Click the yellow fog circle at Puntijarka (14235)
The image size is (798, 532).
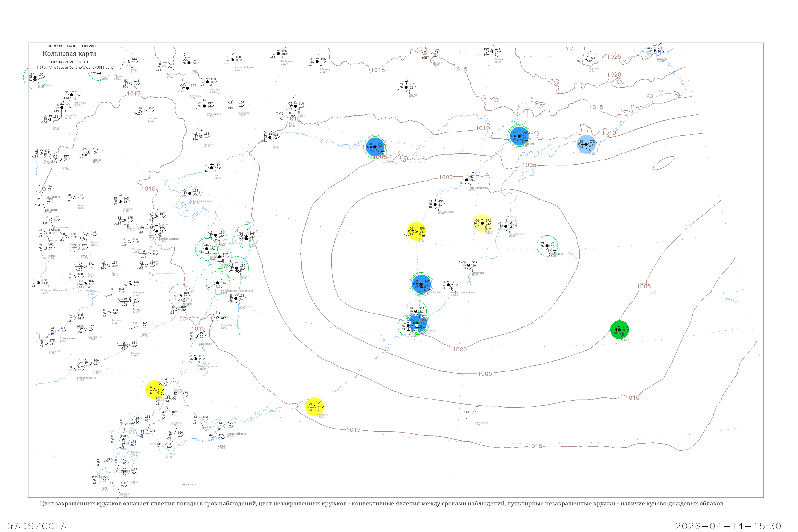pos(314,406)
